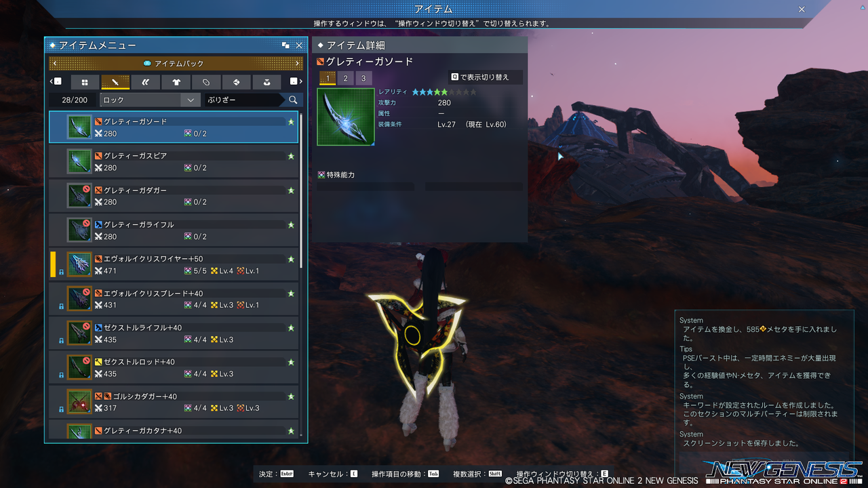Open the ロック filter dropdown

[x=149, y=100]
